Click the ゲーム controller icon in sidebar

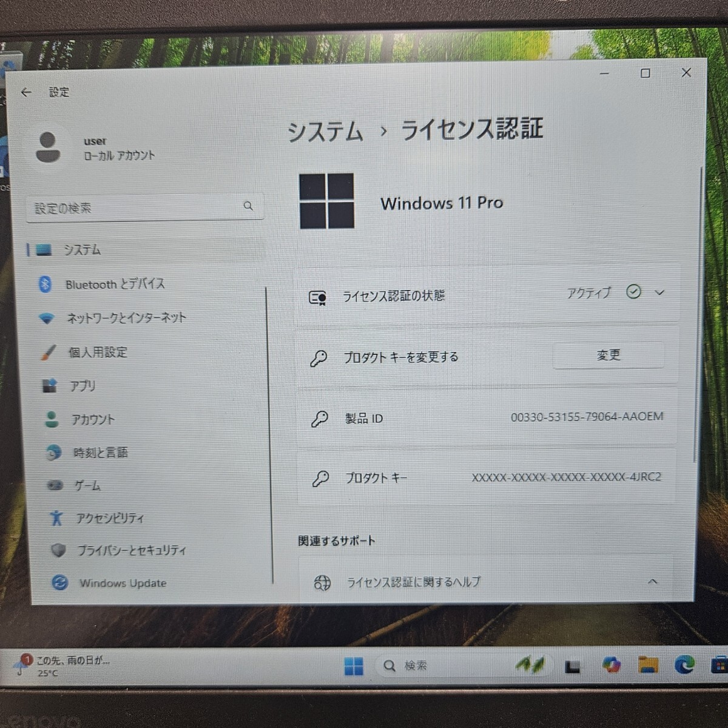click(x=55, y=485)
